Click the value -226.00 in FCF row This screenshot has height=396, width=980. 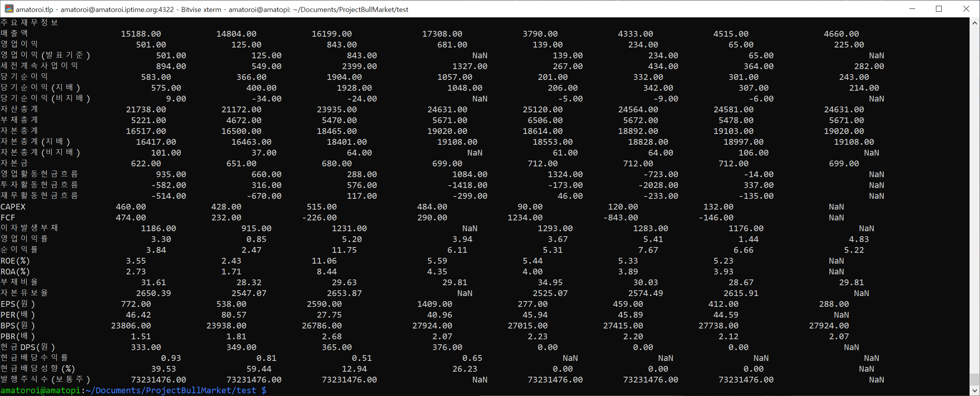point(319,218)
